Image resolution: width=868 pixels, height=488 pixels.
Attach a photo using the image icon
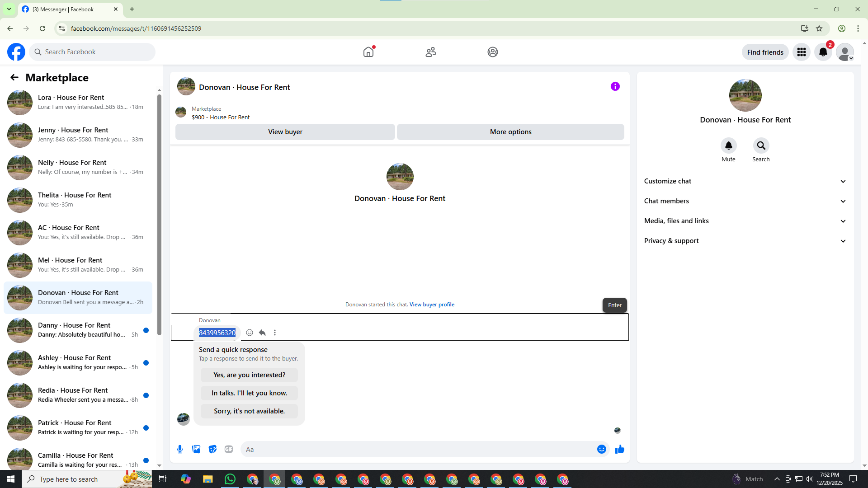[196, 449]
